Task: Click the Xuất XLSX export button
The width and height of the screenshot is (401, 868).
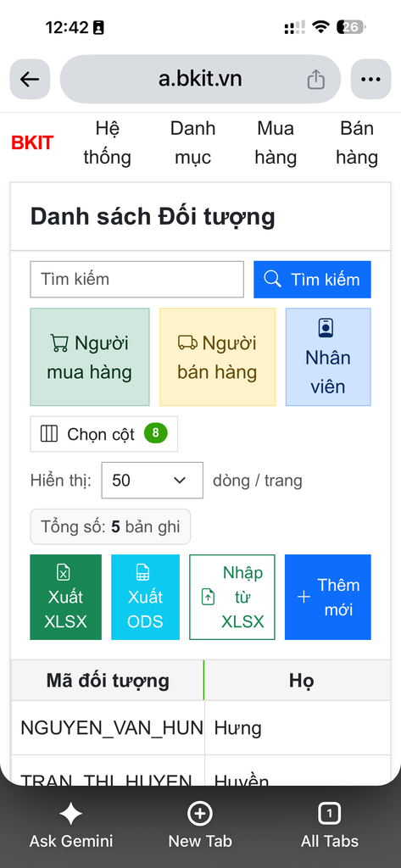Action: 66,598
